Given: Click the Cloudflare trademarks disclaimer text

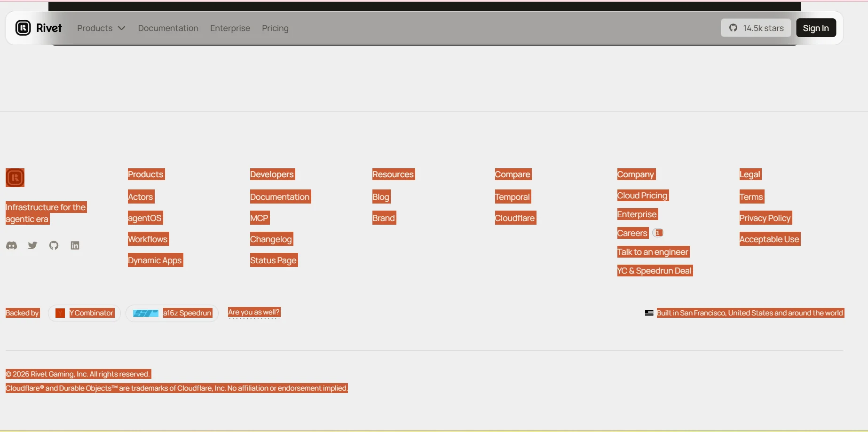Looking at the screenshot, I should [177, 388].
